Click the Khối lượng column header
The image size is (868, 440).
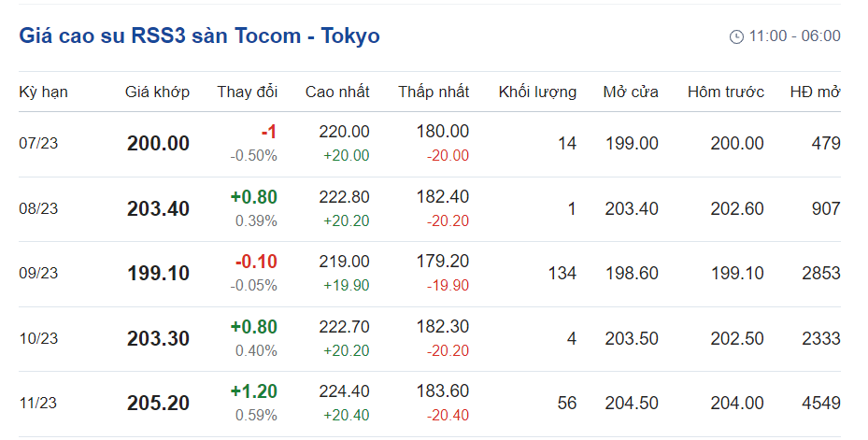537,92
